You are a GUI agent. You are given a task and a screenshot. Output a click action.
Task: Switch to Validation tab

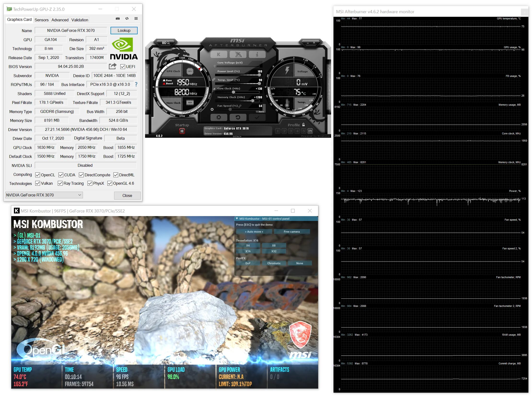(80, 20)
